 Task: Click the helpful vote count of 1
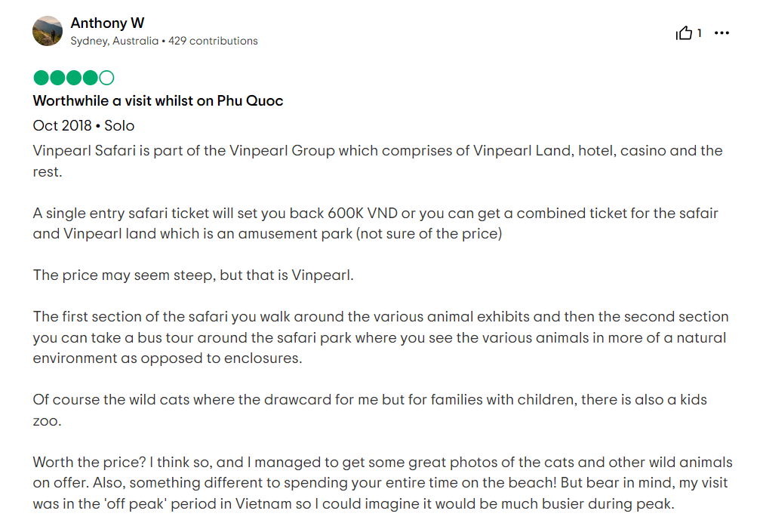click(698, 33)
